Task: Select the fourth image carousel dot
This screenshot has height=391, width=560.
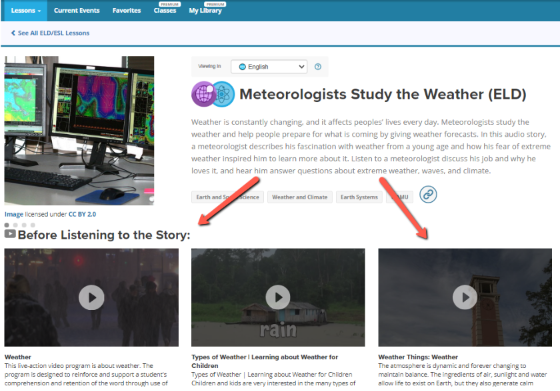Action: tap(33, 225)
